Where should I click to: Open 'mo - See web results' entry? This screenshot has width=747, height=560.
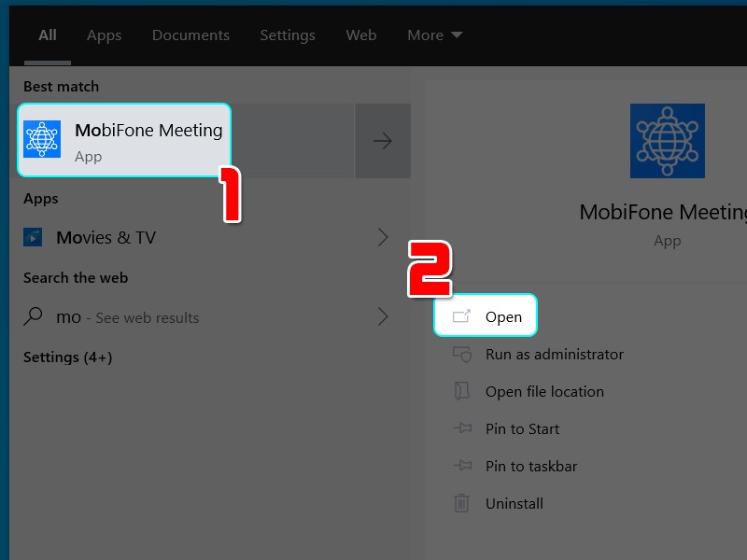point(209,317)
